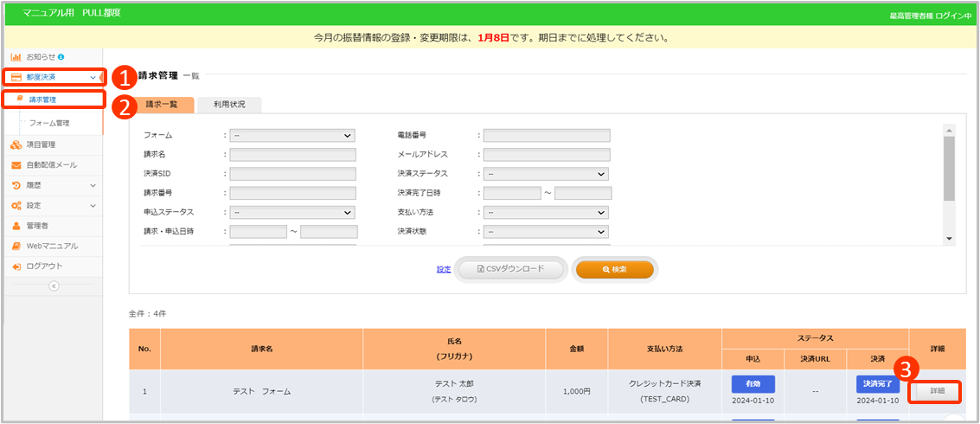
Task: Open the 支払い方法 dropdown
Action: point(546,212)
